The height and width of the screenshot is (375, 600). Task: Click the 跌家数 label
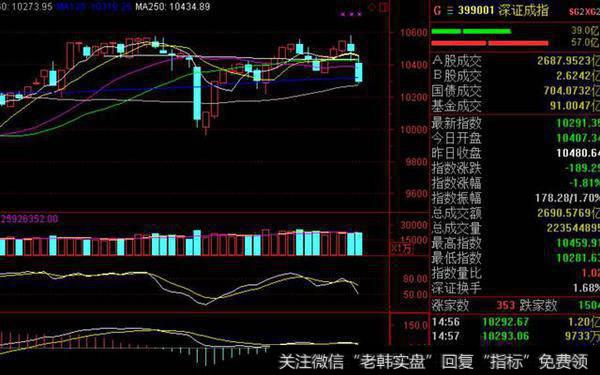tap(538, 306)
